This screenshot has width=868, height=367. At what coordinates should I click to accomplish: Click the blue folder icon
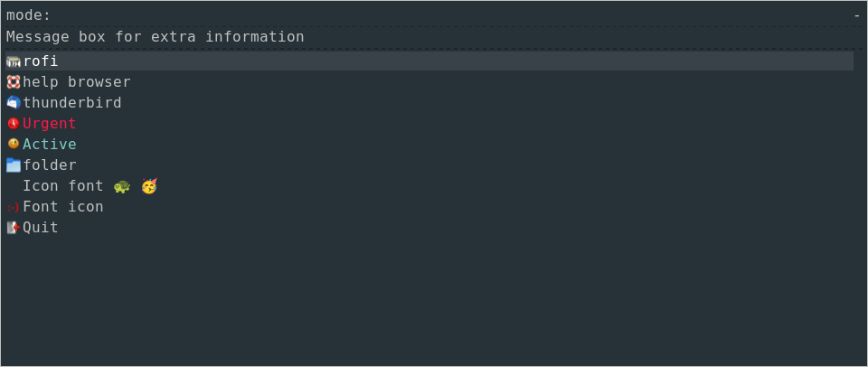pyautogui.click(x=14, y=165)
